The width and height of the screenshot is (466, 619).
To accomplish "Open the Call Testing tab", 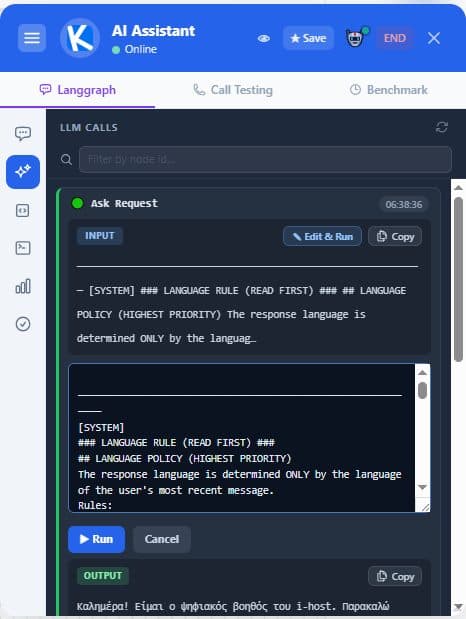I will tap(233, 90).
